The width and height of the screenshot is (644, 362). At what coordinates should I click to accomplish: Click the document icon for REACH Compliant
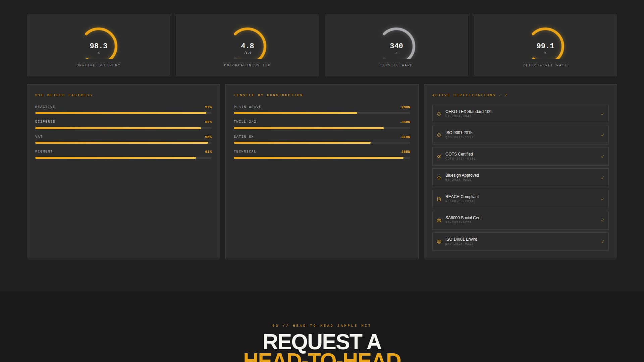coord(439,199)
